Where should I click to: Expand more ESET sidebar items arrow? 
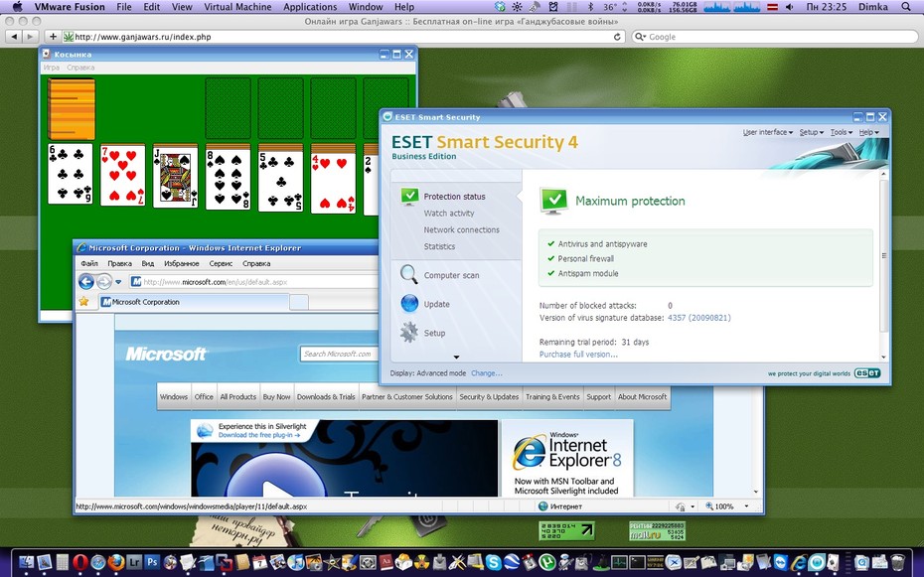point(456,357)
